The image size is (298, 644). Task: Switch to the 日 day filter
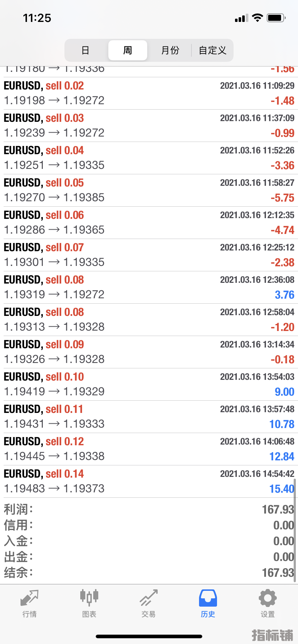point(85,50)
